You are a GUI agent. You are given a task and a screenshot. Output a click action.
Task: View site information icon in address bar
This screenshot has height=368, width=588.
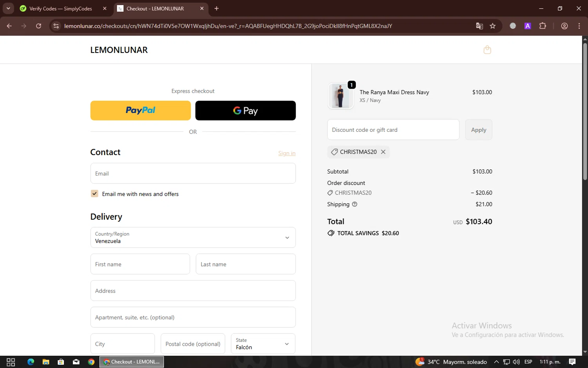[56, 26]
